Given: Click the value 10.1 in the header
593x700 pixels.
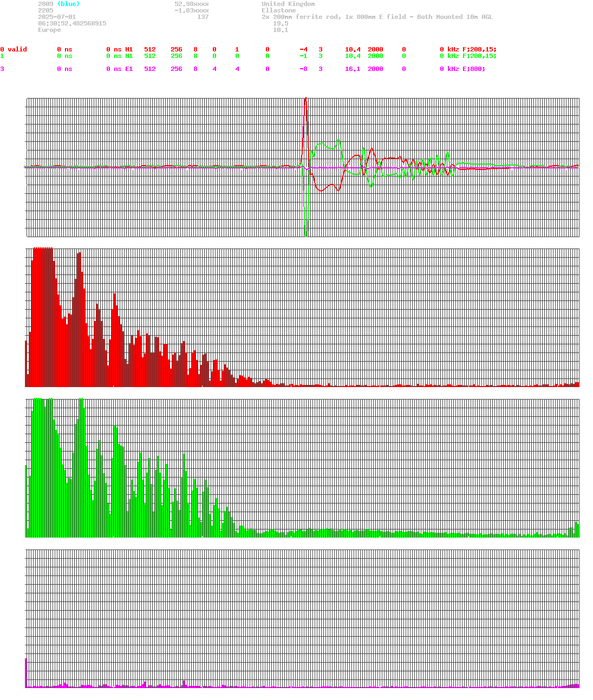Looking at the screenshot, I should 281,30.
